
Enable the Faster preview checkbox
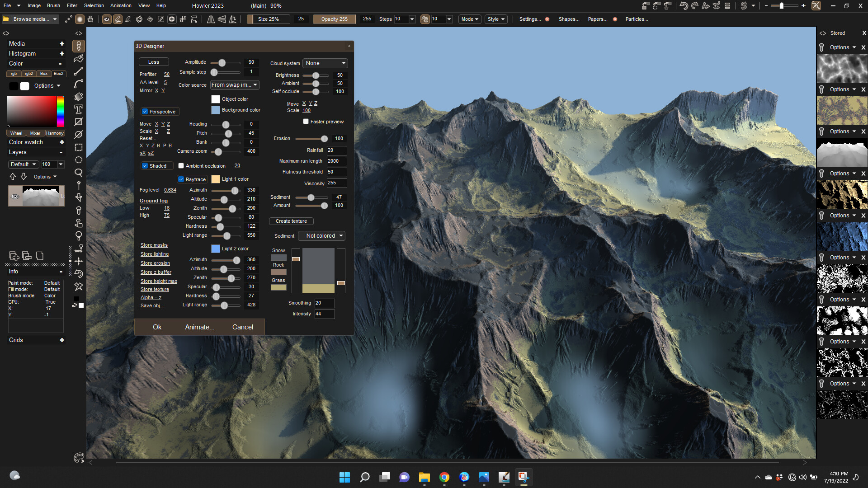(x=306, y=121)
